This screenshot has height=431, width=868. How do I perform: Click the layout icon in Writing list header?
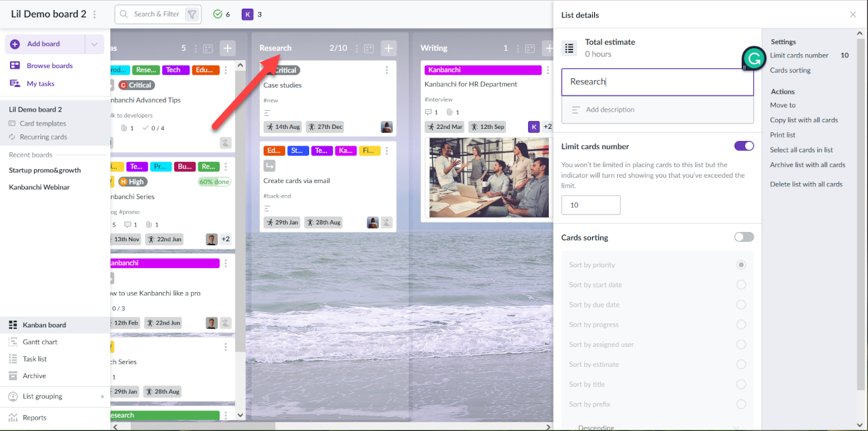point(529,49)
